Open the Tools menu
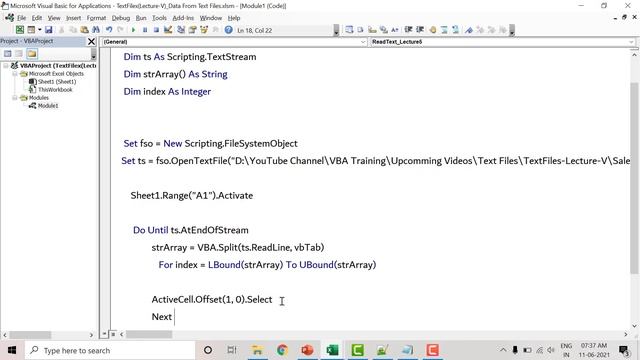640x360 pixels. click(159, 18)
